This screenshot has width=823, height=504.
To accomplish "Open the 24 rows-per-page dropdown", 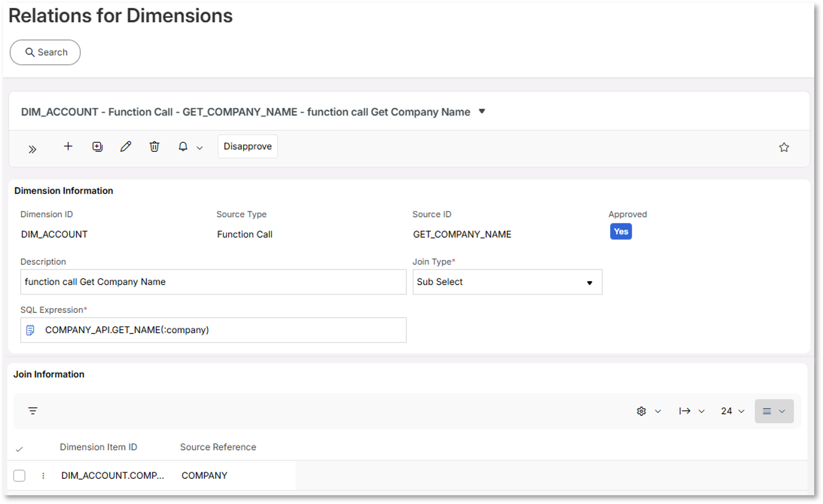I will pyautogui.click(x=732, y=411).
